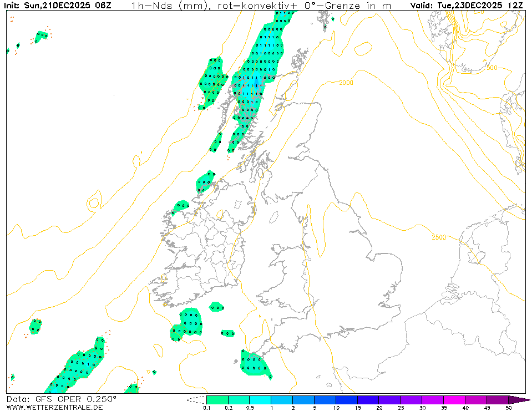Click the 500 contour line label

[x=492, y=68]
